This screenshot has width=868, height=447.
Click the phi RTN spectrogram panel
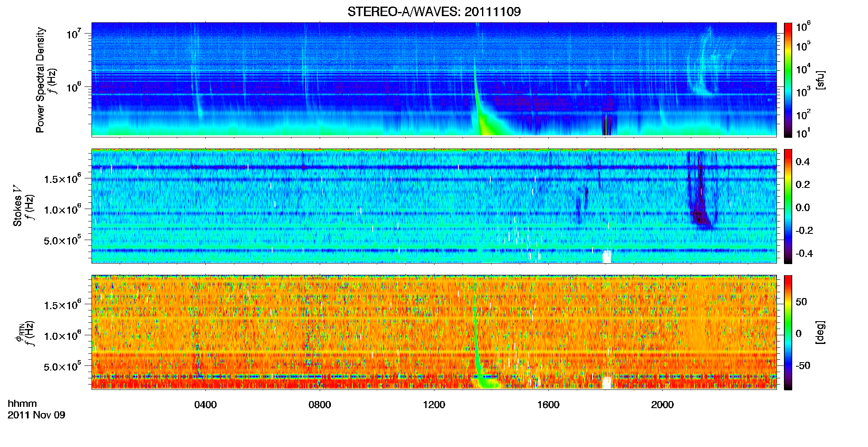coord(434,332)
